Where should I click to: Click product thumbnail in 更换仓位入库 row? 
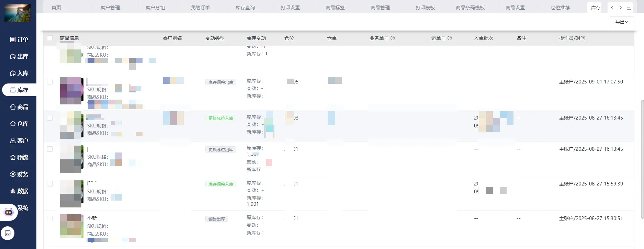click(71, 125)
